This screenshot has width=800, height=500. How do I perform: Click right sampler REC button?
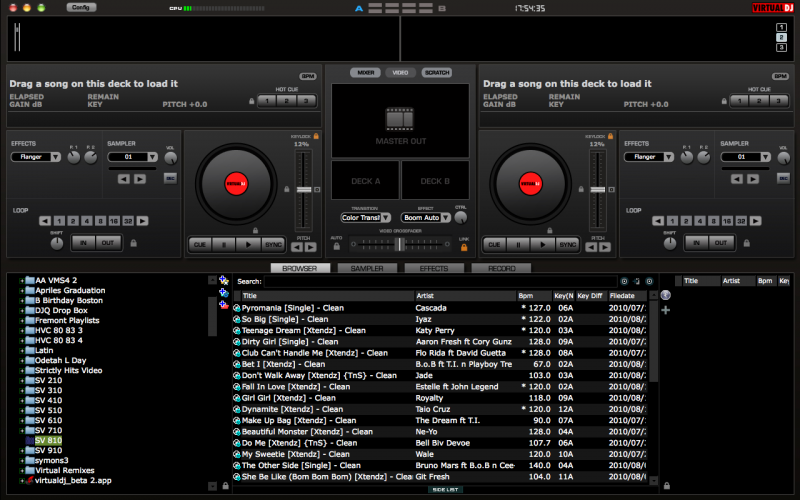coord(783,178)
